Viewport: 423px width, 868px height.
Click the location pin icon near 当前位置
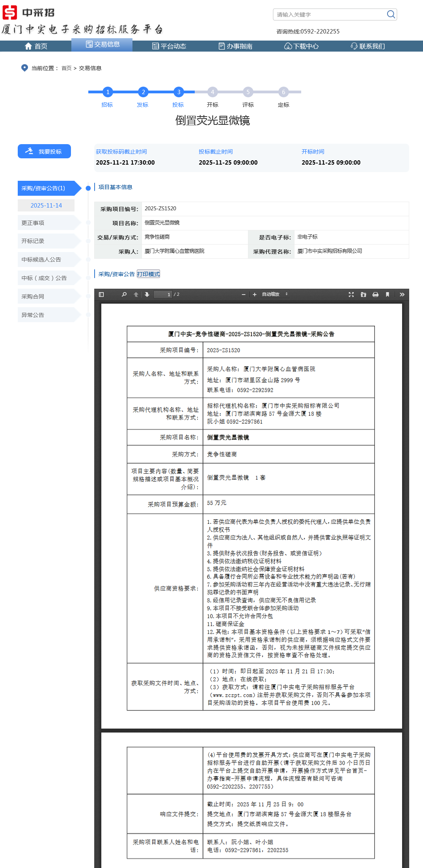pos(24,68)
